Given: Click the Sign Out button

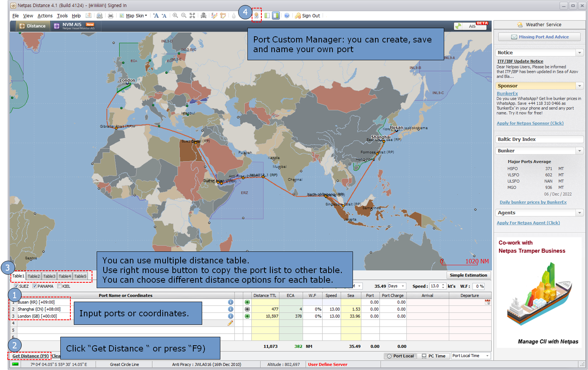Looking at the screenshot, I should pyautogui.click(x=307, y=16).
